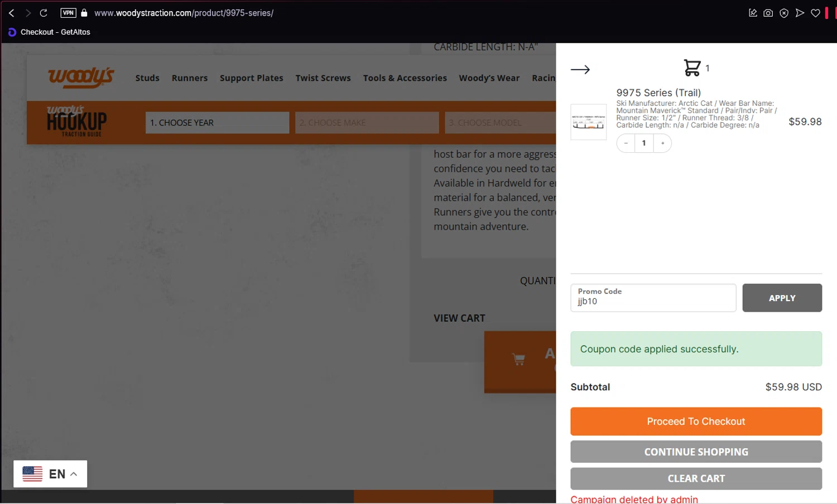Screen dimensions: 837x504
Task: Increase quantity with the plus button
Action: tap(663, 143)
